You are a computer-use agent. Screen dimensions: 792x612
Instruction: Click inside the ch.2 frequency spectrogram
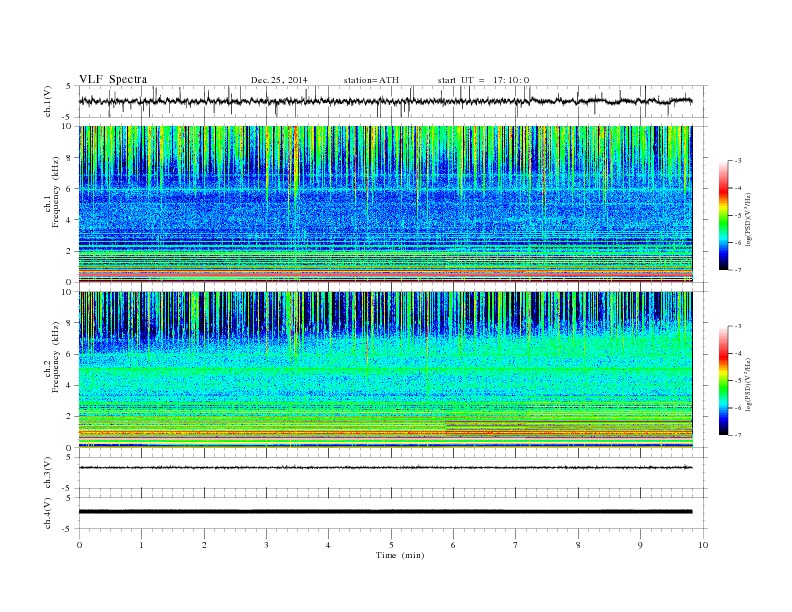pos(385,370)
